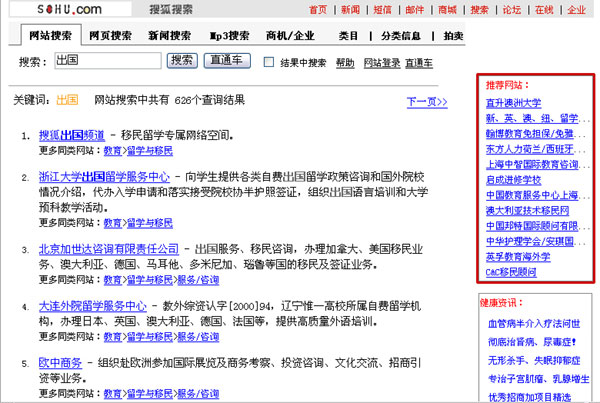Open recommended site 英孚教育海外学

[x=518, y=256]
